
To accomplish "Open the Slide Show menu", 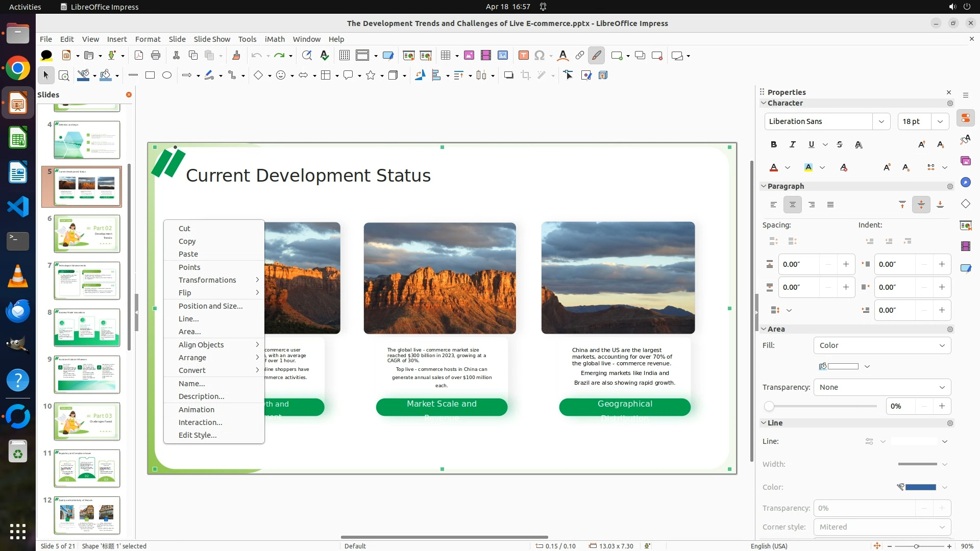I will [212, 39].
